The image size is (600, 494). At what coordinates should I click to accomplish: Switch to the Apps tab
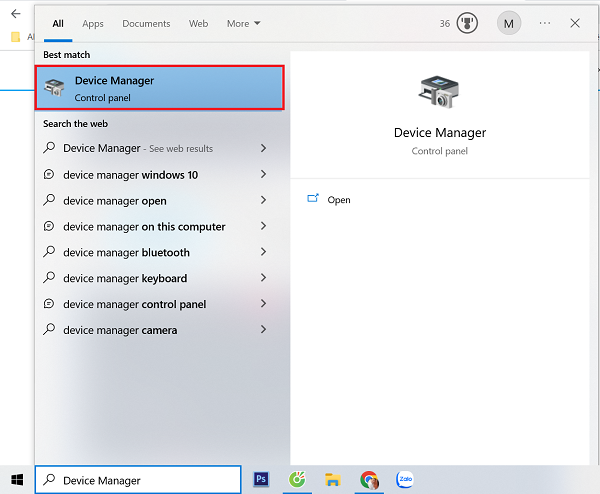pos(93,23)
